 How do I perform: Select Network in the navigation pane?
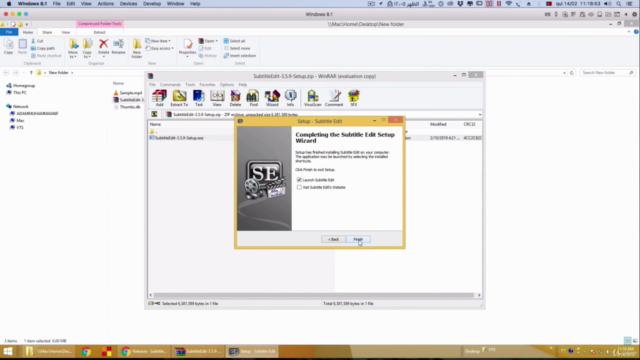(x=17, y=107)
